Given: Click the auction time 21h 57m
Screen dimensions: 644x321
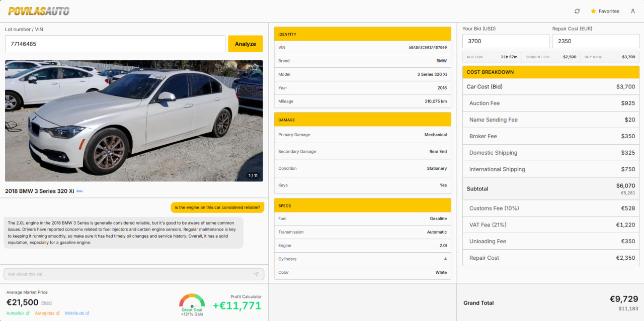Looking at the screenshot, I should pos(509,57).
